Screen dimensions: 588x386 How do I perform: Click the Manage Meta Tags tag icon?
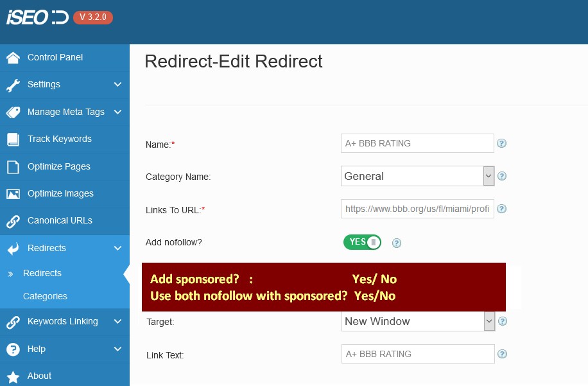click(13, 112)
